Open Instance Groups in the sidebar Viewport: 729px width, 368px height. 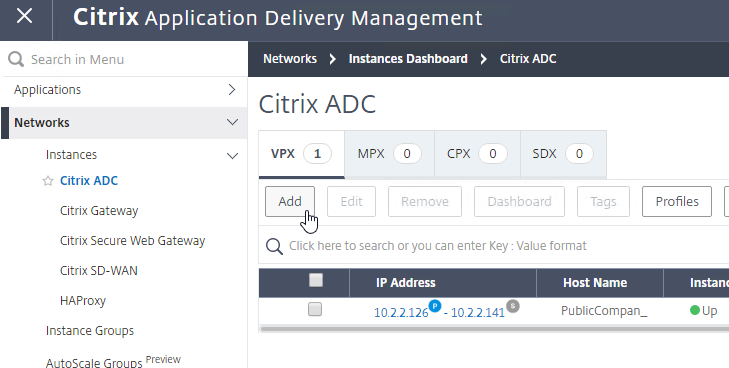pyautogui.click(x=90, y=331)
